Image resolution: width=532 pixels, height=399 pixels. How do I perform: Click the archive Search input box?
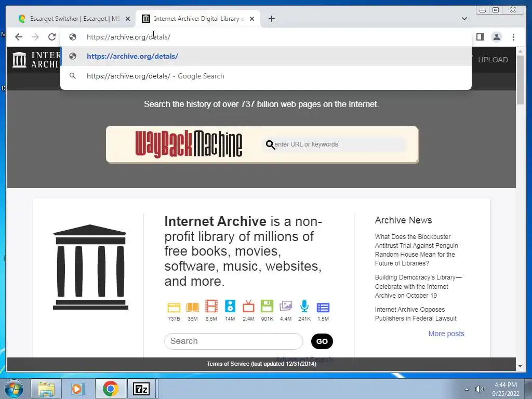tap(233, 341)
